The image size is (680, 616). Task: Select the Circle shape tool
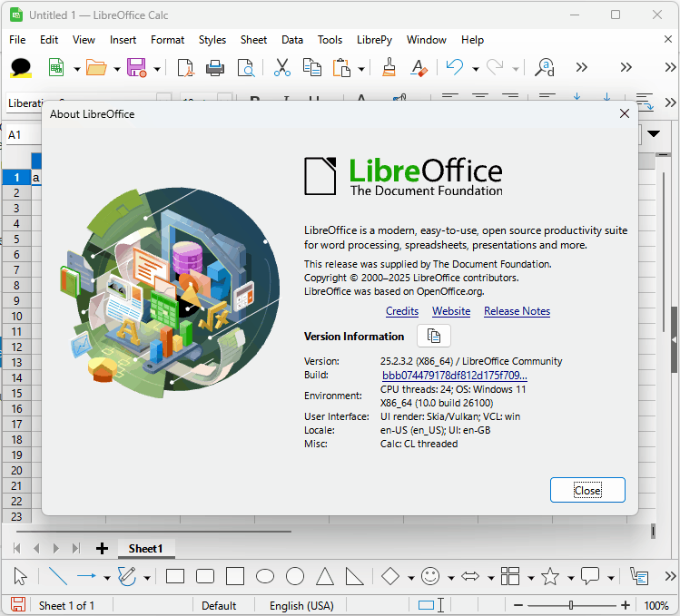[x=295, y=577]
